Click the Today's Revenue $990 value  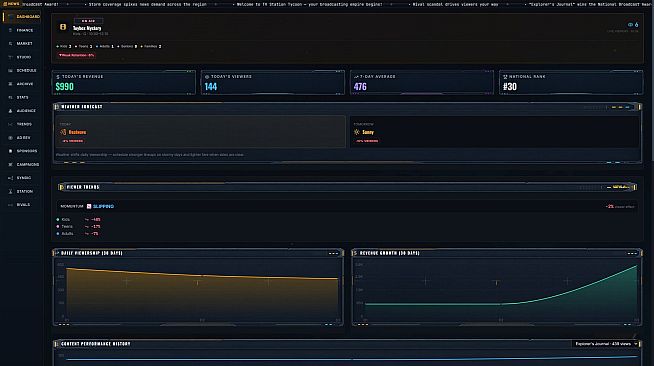point(65,87)
